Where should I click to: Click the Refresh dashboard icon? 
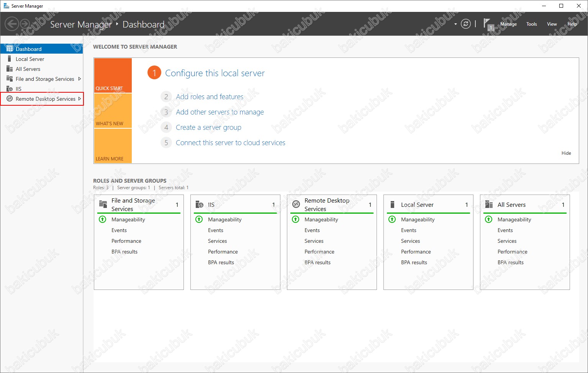pyautogui.click(x=466, y=24)
